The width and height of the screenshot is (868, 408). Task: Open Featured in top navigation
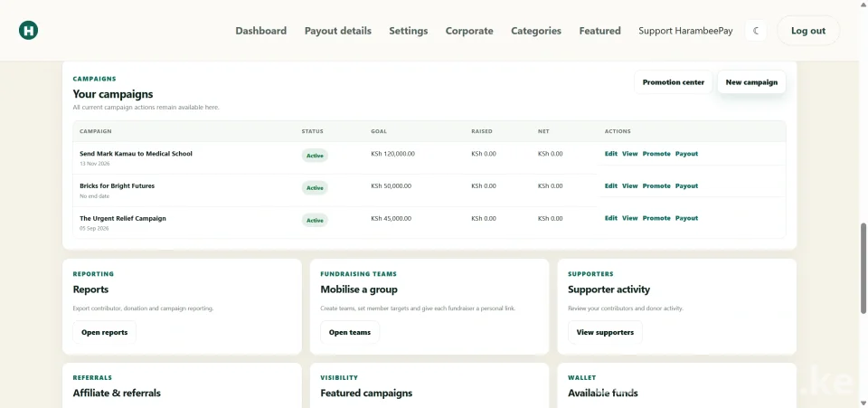click(600, 31)
